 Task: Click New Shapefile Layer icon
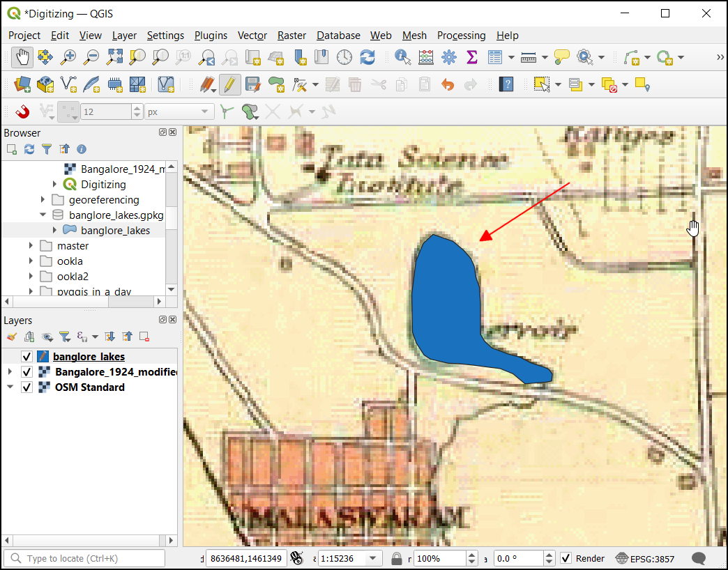tap(68, 85)
